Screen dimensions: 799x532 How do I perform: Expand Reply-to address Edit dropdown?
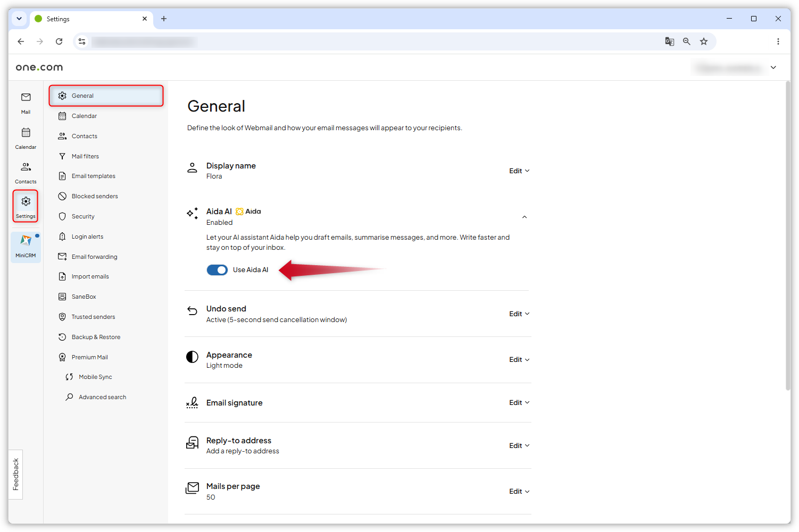click(519, 446)
